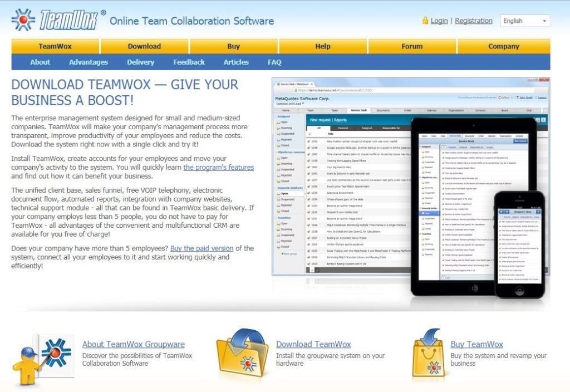
Task: Follow the Buy the paid version link
Action: click(202, 248)
